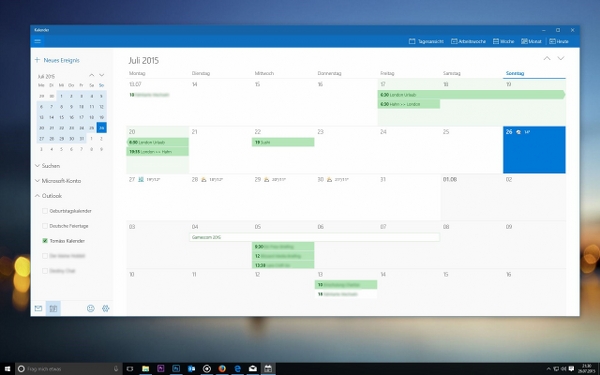Show next month in mini calendar
The height and width of the screenshot is (375, 600).
pyautogui.click(x=101, y=75)
